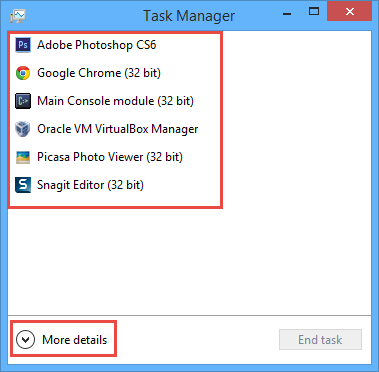Click the End task button
This screenshot has height=372, width=379.
coord(320,340)
